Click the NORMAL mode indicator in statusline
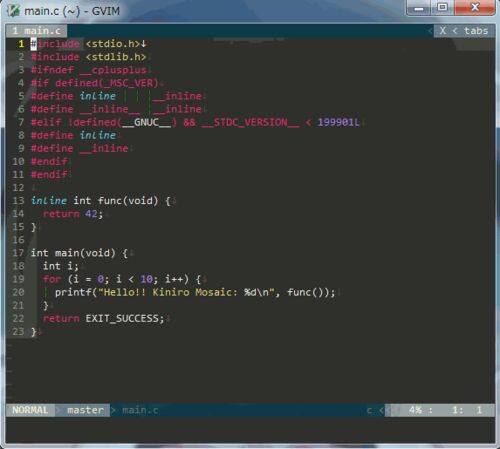 pyautogui.click(x=30, y=410)
